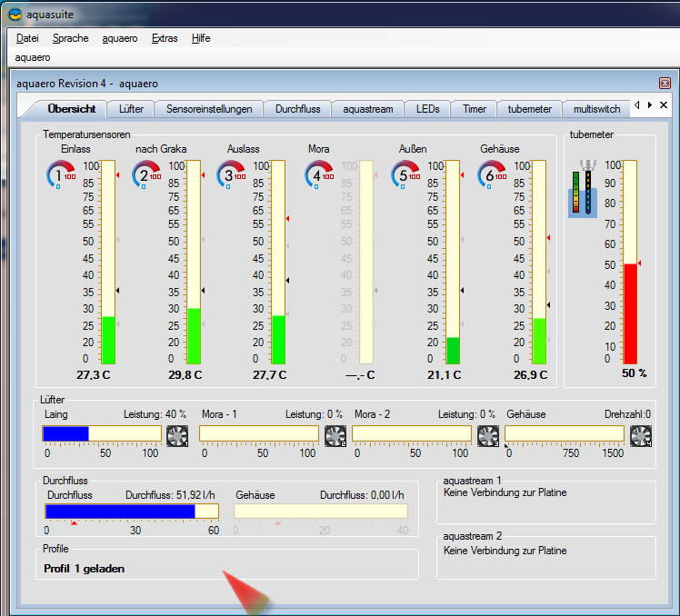Switch to the Durchfluss tab
680x616 pixels.
297,109
